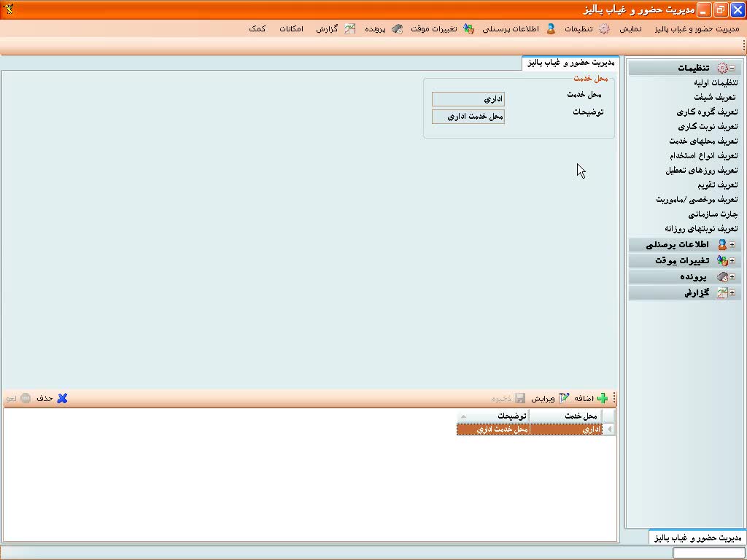Click the توضیحات input field

(x=468, y=117)
